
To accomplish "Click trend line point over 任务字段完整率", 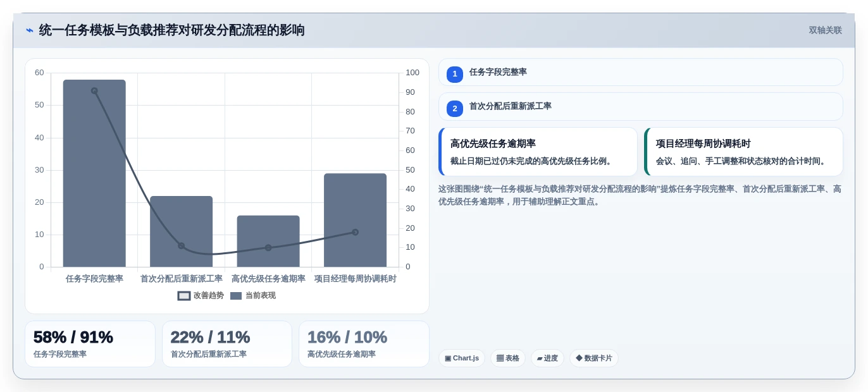I will tap(94, 90).
